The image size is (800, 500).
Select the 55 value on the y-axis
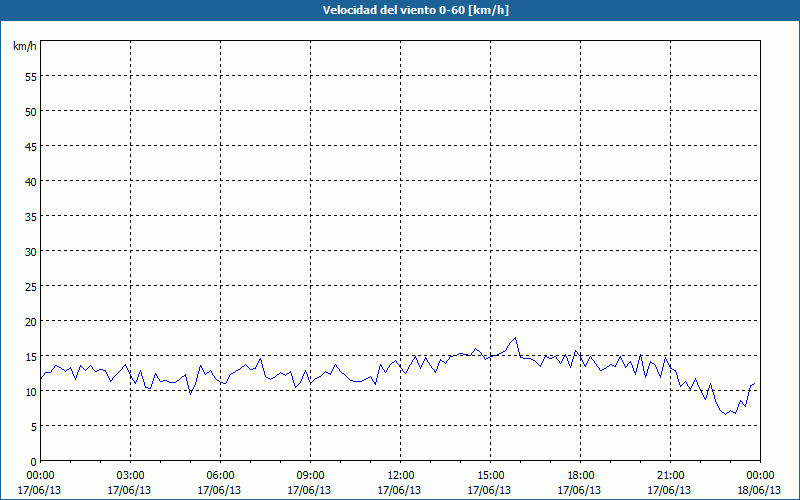point(31,77)
